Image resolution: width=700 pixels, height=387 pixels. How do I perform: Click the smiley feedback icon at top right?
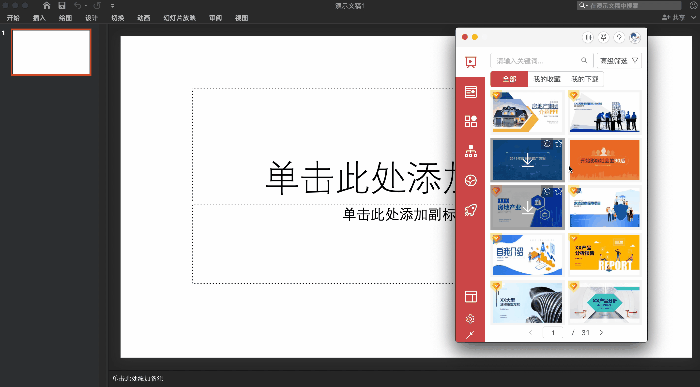point(694,5)
